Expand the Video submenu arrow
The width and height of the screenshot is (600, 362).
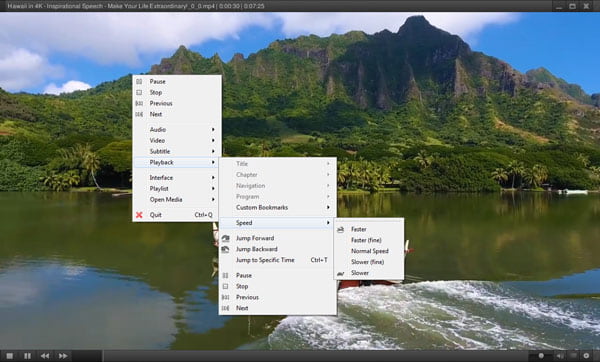click(213, 140)
